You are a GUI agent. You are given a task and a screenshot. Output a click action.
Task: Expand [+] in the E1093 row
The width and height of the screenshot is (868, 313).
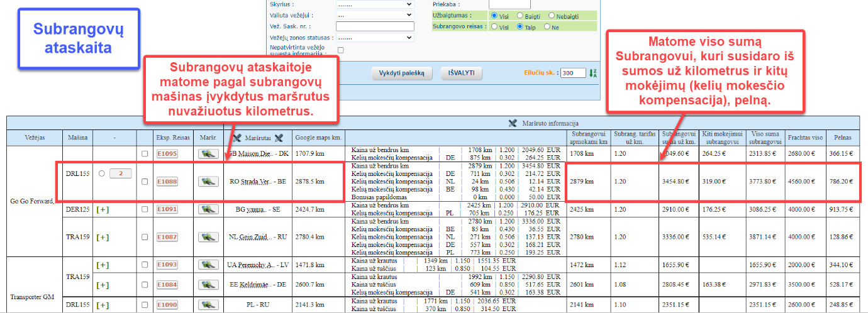103,265
